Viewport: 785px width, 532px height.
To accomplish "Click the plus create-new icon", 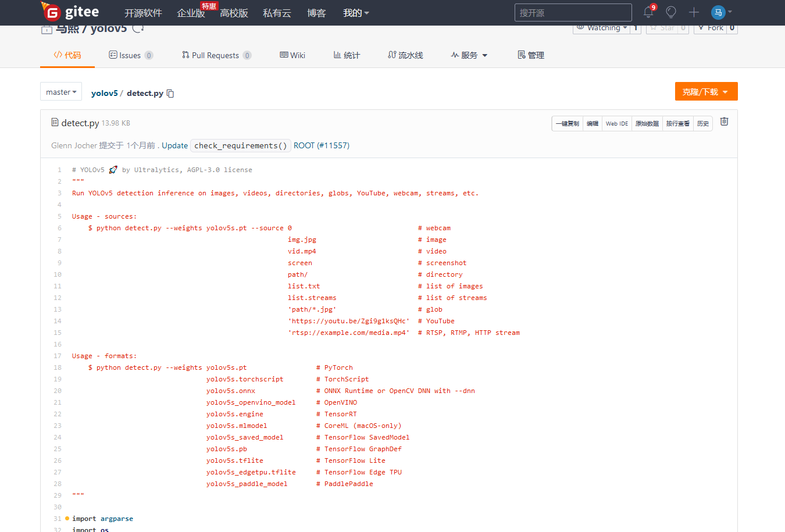I will (x=694, y=12).
